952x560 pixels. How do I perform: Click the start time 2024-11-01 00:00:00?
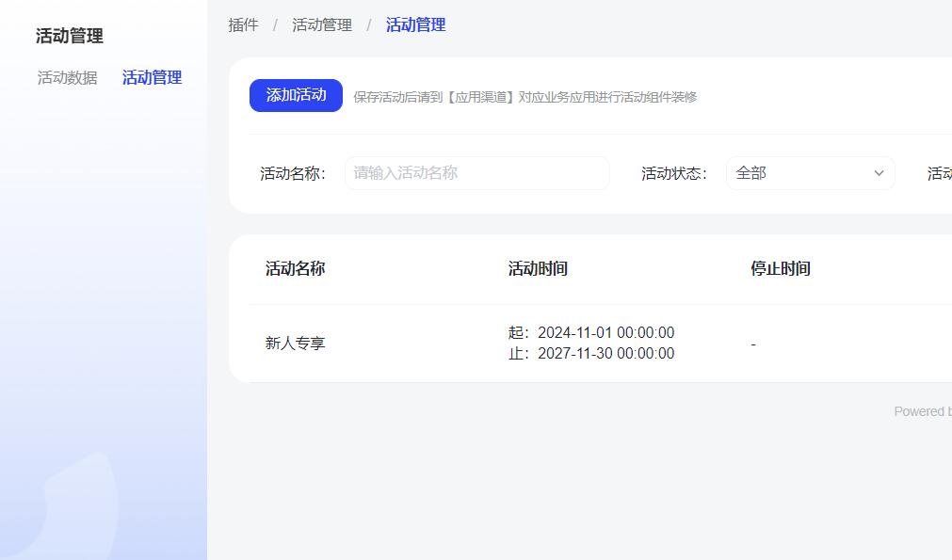605,332
